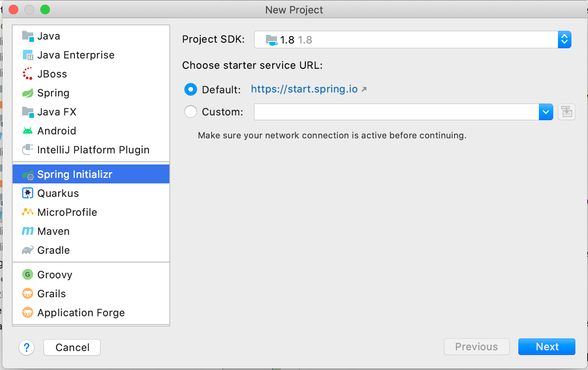The width and height of the screenshot is (588, 370).
Task: Click the red JBoss dots icon
Action: [x=28, y=74]
